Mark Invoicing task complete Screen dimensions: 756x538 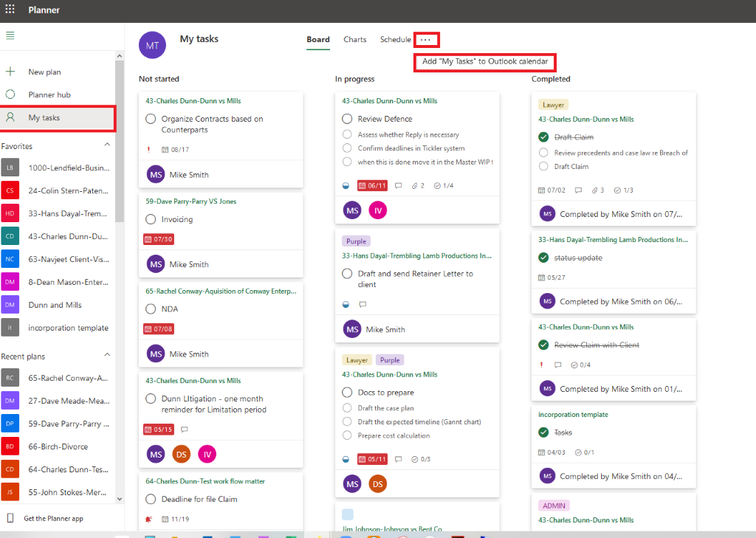click(151, 219)
